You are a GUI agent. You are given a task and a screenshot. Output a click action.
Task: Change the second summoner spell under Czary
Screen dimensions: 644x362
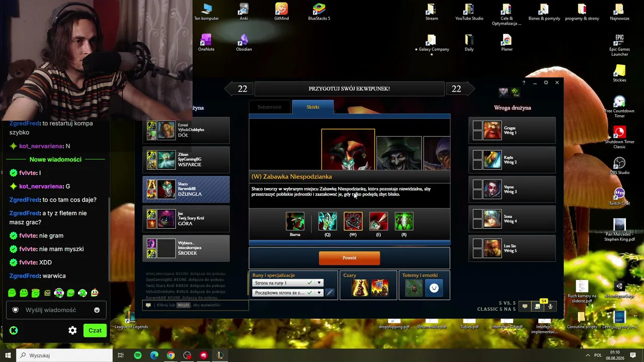coord(379,288)
